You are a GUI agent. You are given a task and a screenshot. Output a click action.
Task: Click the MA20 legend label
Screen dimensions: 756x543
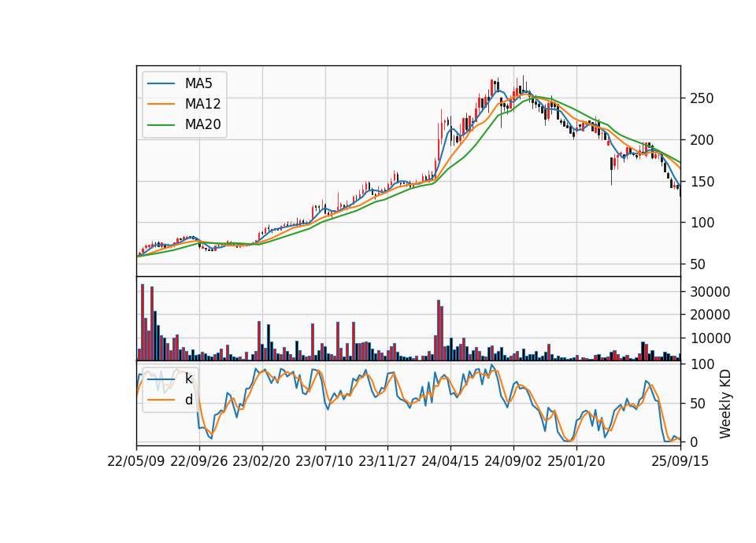[202, 125]
